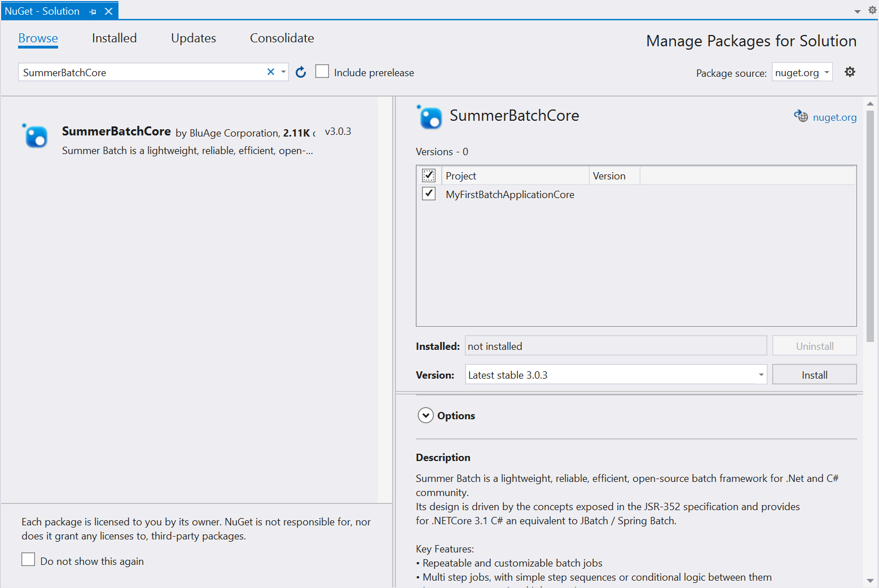Select the SummerBatchCore package result
Viewport: 879px width, 588px height.
coord(189,140)
